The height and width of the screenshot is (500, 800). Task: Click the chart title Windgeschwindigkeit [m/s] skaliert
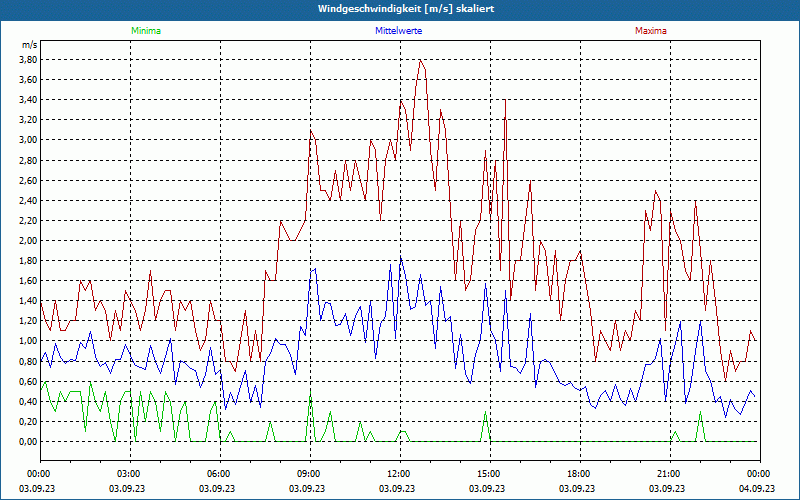click(x=406, y=9)
